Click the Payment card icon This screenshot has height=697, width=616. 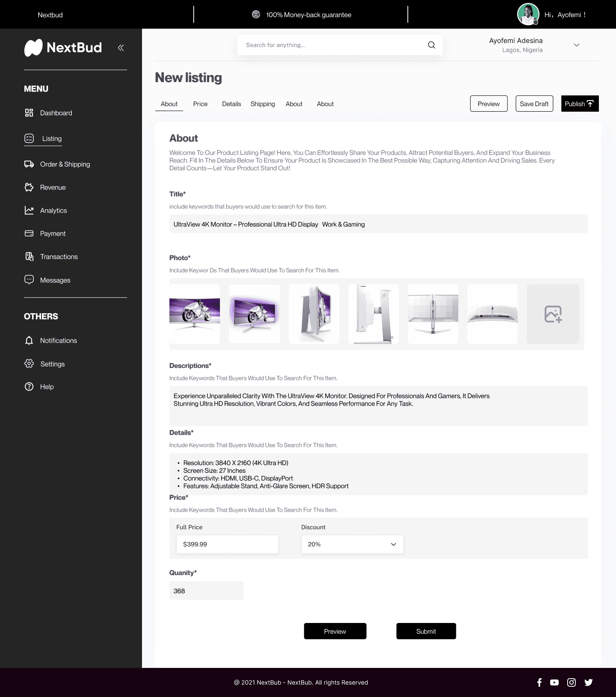[x=29, y=233]
